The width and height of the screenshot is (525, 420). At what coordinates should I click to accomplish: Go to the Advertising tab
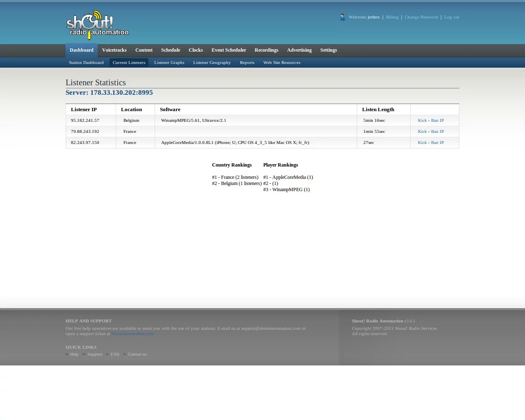299,50
